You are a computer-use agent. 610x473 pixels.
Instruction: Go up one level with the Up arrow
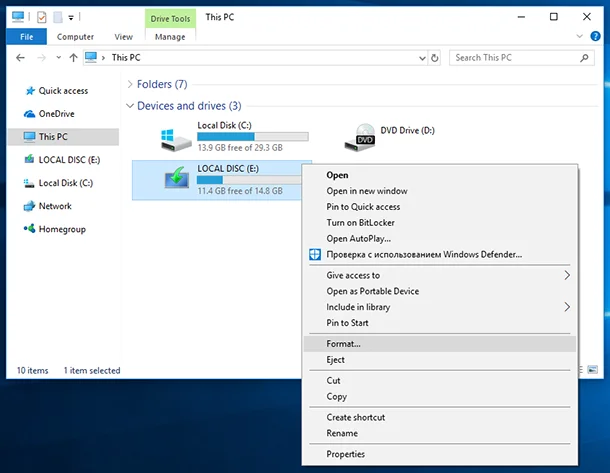(x=74, y=58)
